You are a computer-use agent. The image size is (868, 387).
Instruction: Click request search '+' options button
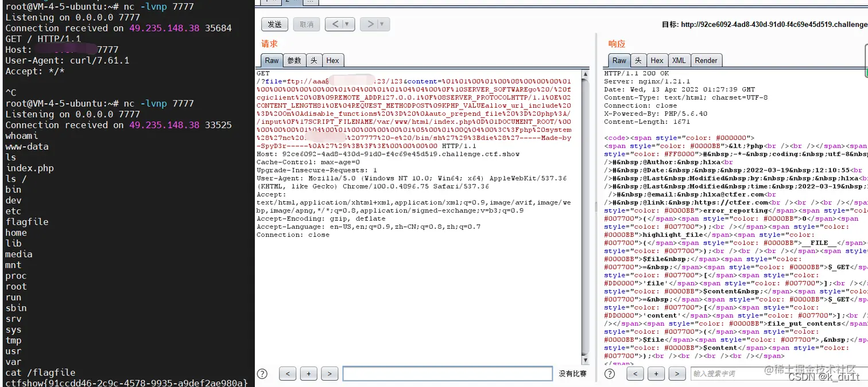pos(308,374)
